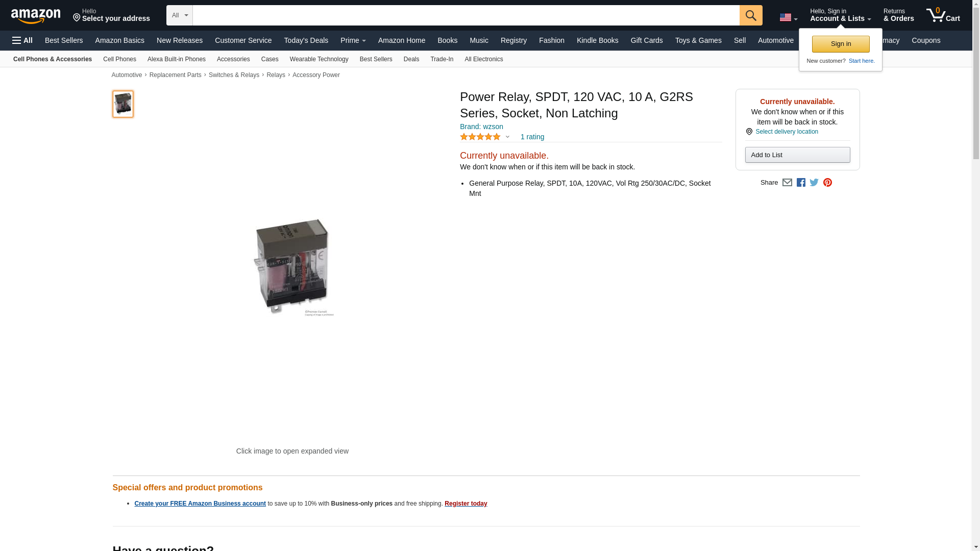
Task: Click the Add to List button
Action: pos(797,155)
